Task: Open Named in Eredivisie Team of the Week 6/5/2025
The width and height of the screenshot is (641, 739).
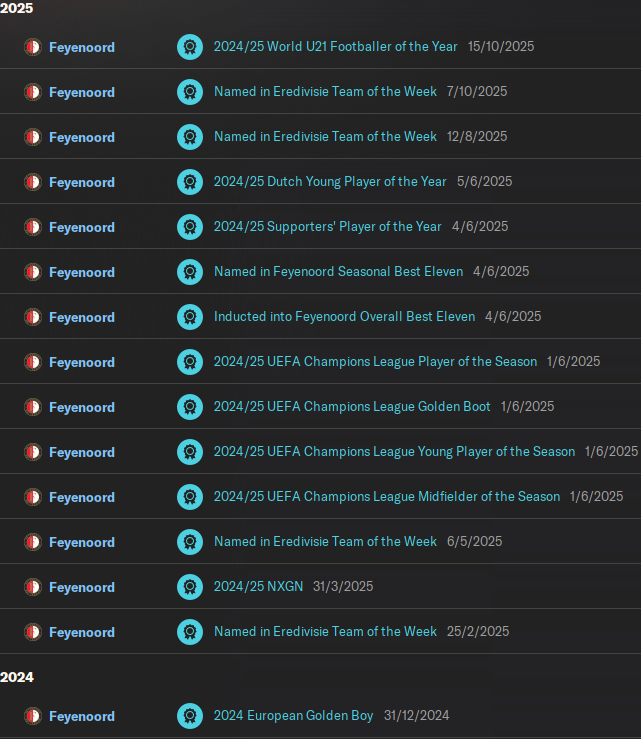Action: click(x=325, y=542)
